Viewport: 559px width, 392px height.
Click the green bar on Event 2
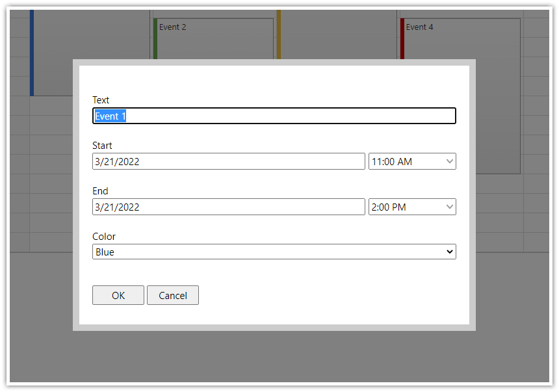point(154,39)
